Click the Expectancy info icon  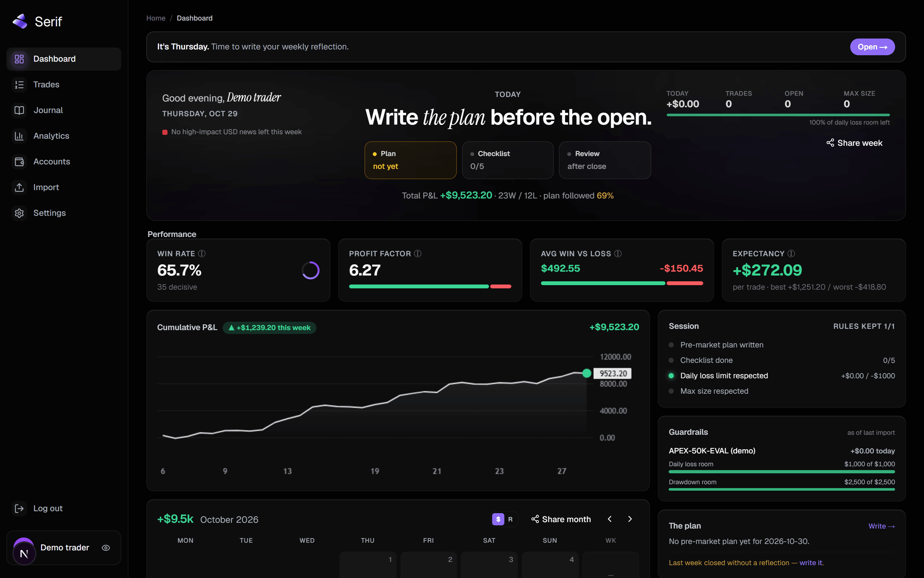[791, 253]
